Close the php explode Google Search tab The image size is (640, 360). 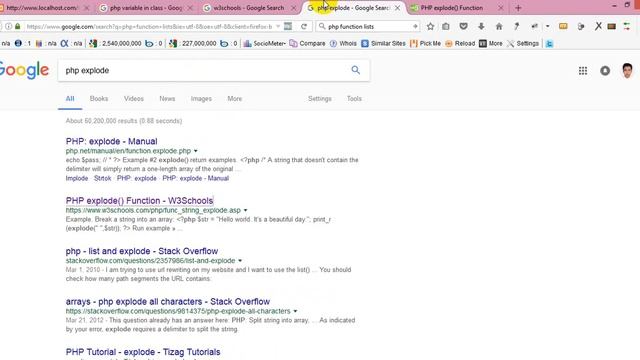397,8
